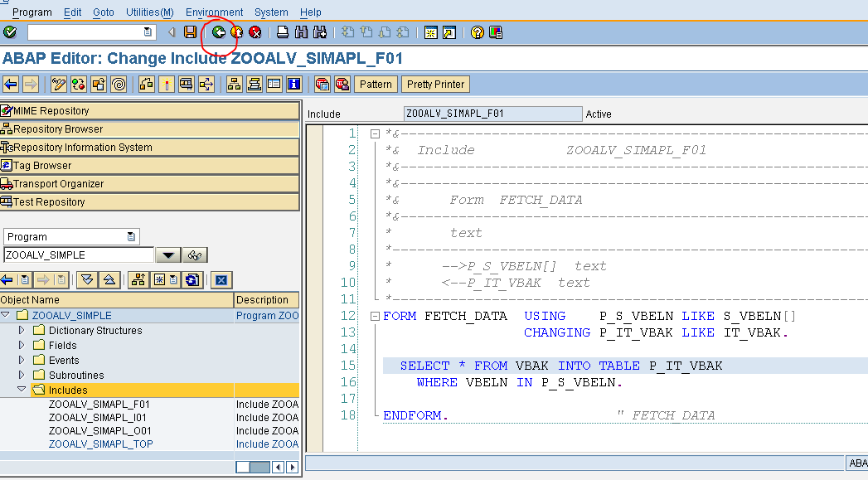This screenshot has height=480, width=868.
Task: Click the Exit (X) icon in the navigator toolbar
Action: 221,279
